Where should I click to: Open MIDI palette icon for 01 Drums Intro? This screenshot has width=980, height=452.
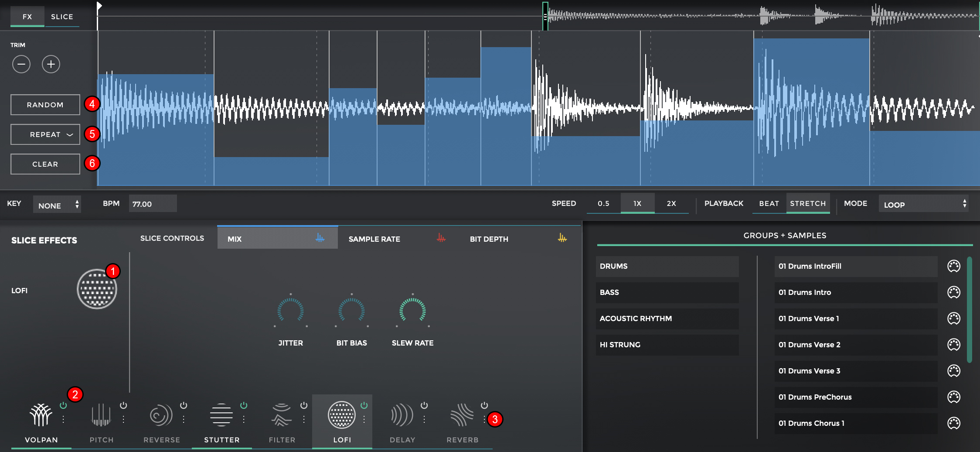click(953, 292)
